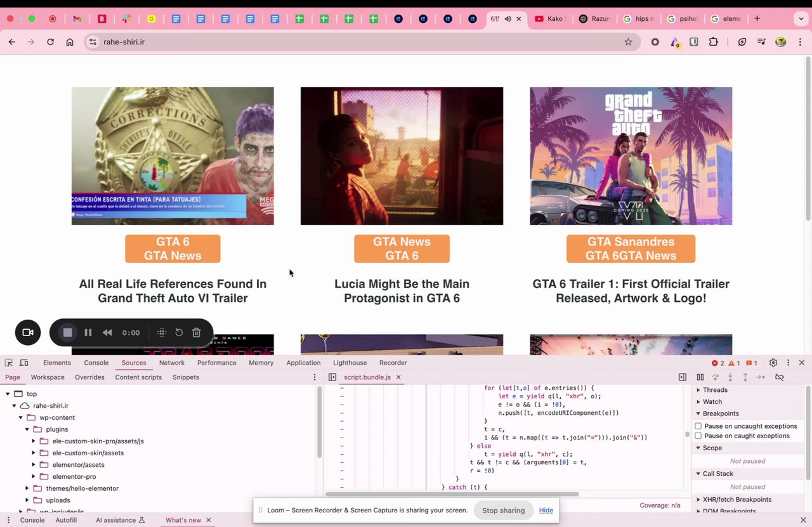The image size is (812, 527).
Task: Expand the ele-custom-skin/assets folder
Action: tap(34, 453)
